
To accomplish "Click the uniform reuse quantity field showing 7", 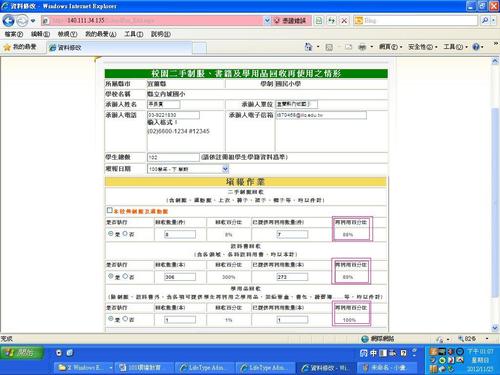I will (292, 234).
